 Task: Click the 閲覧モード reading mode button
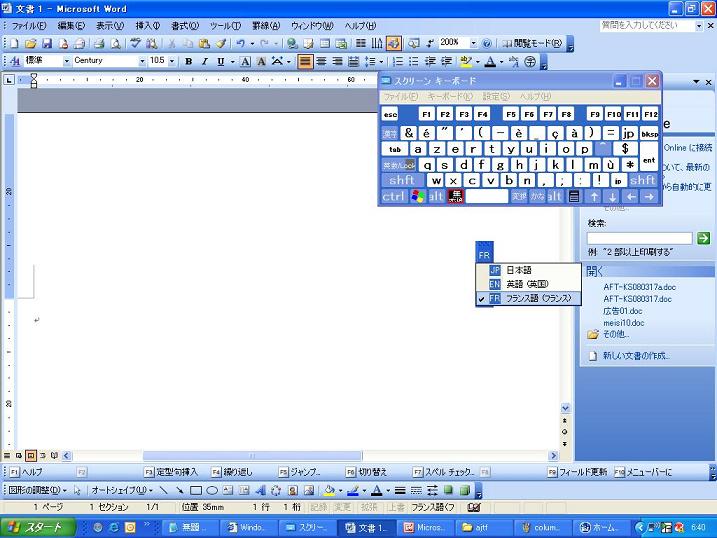[x=532, y=43]
